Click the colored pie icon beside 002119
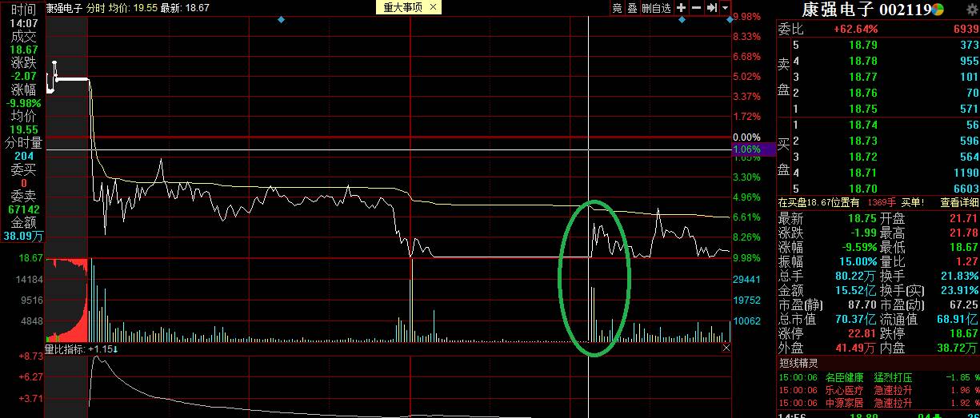 938,10
